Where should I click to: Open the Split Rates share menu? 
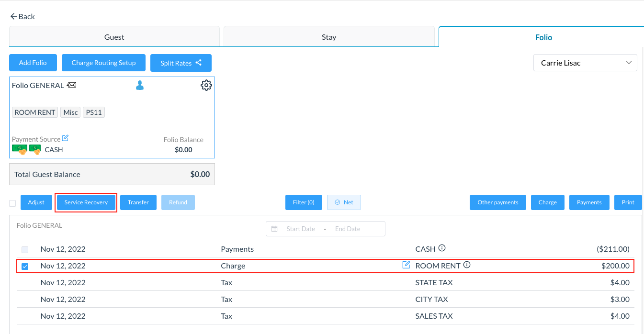point(181,63)
